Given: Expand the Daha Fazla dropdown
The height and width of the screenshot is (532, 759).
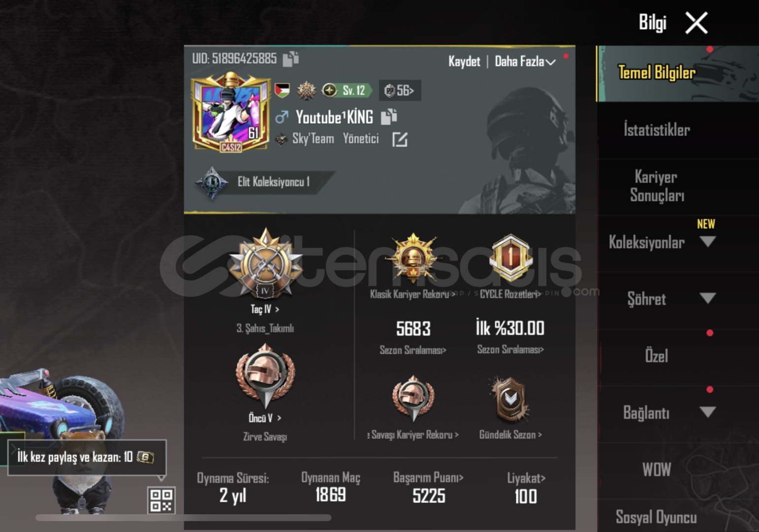Looking at the screenshot, I should pyautogui.click(x=525, y=62).
